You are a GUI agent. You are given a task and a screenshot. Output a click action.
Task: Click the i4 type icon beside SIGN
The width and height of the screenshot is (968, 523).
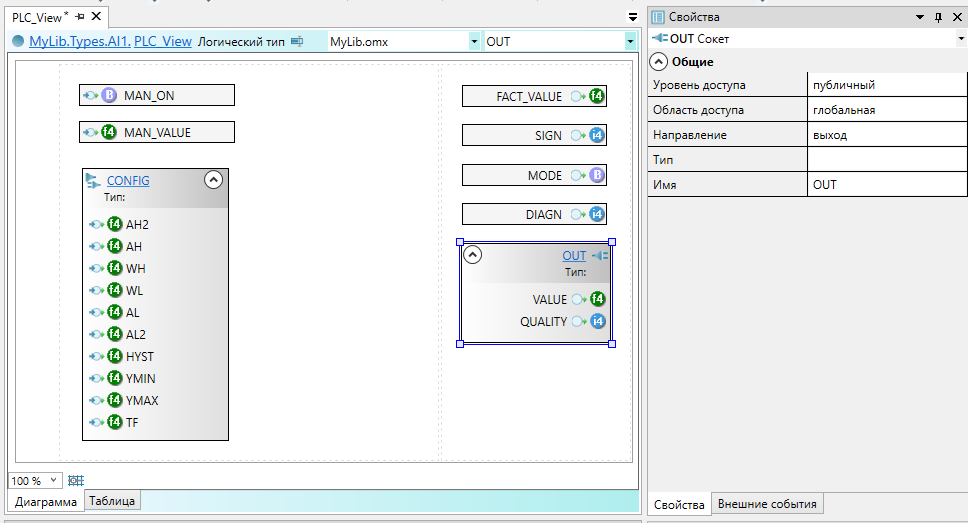597,135
